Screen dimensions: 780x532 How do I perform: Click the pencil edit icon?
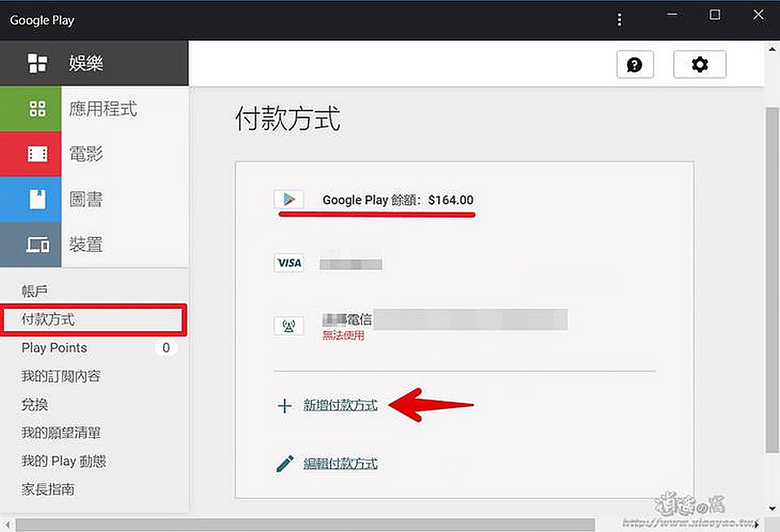coord(285,463)
